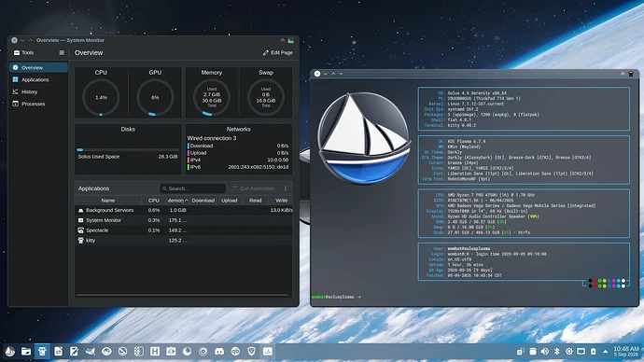This screenshot has width=644, height=362.
Task: Launch the eye icon app in taskbar
Action: pos(106,352)
